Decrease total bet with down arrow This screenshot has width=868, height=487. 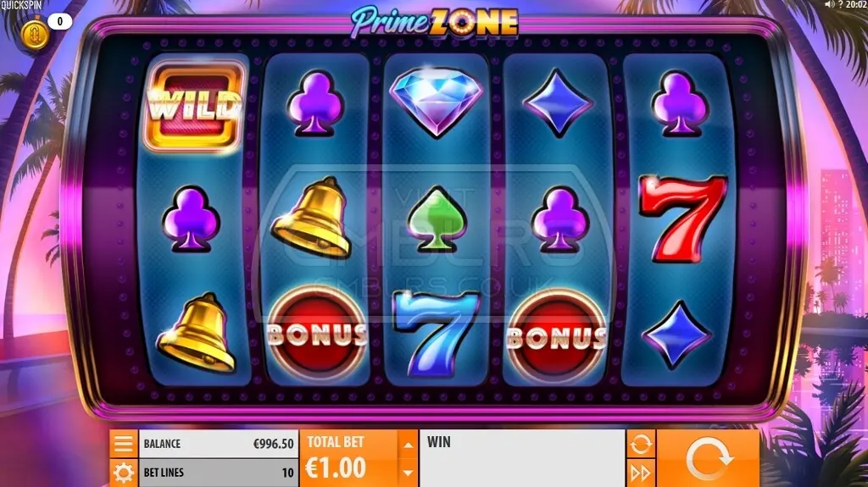[x=408, y=473]
